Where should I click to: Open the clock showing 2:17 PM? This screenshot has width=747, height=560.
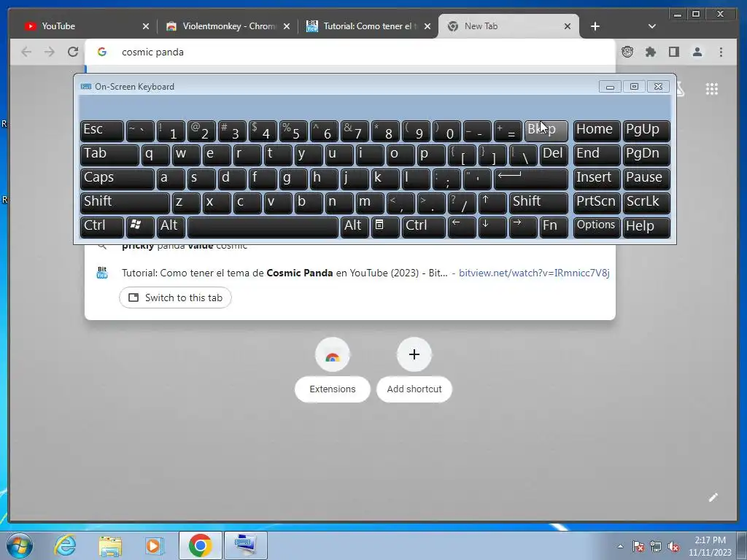710,546
